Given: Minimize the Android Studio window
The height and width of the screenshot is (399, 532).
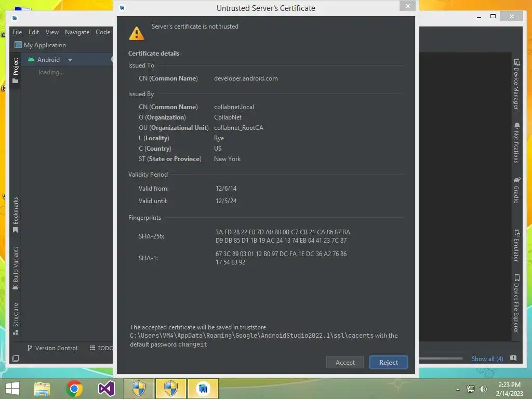Looking at the screenshot, I should [478, 16].
